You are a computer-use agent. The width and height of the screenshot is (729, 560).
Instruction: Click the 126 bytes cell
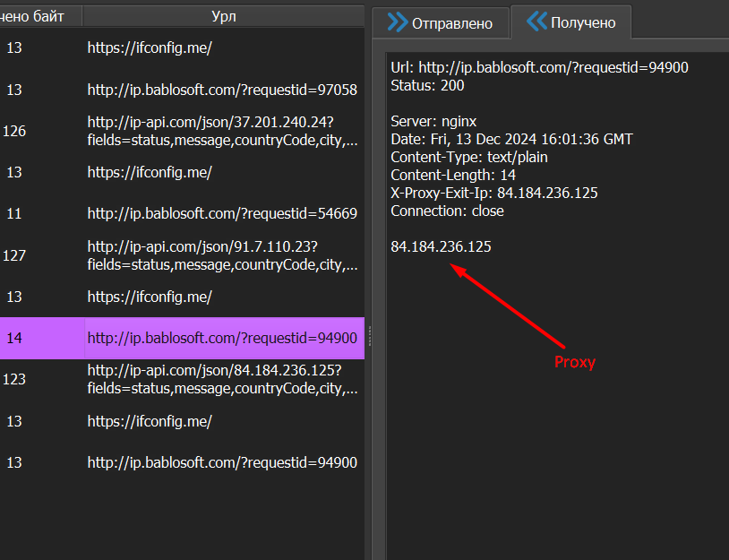(x=14, y=131)
